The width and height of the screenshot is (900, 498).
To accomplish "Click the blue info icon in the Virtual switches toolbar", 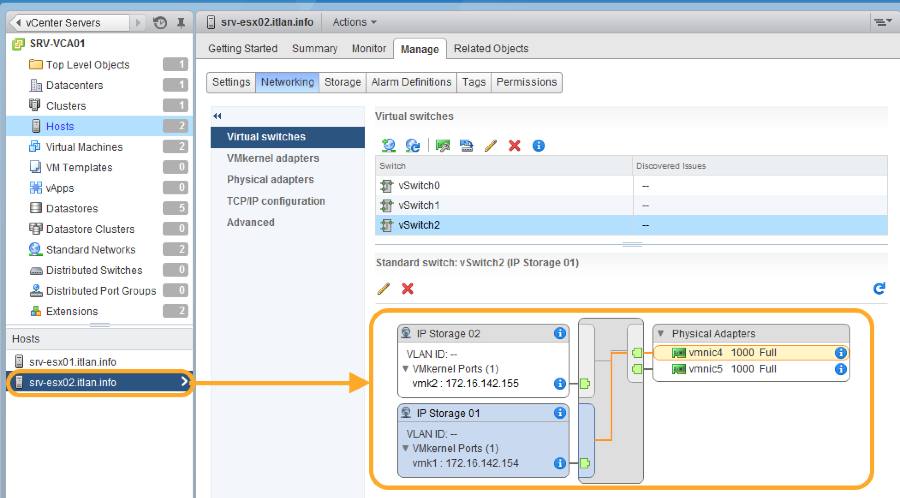I will point(538,146).
